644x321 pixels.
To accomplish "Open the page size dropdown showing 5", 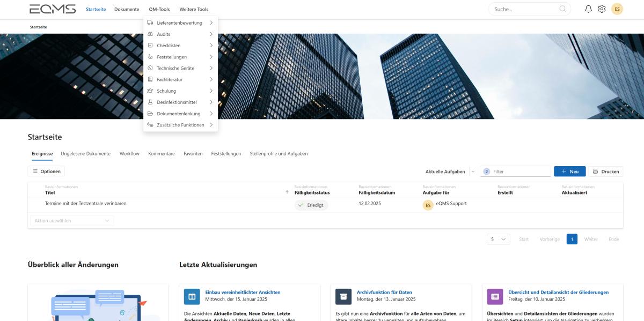I will (499, 239).
